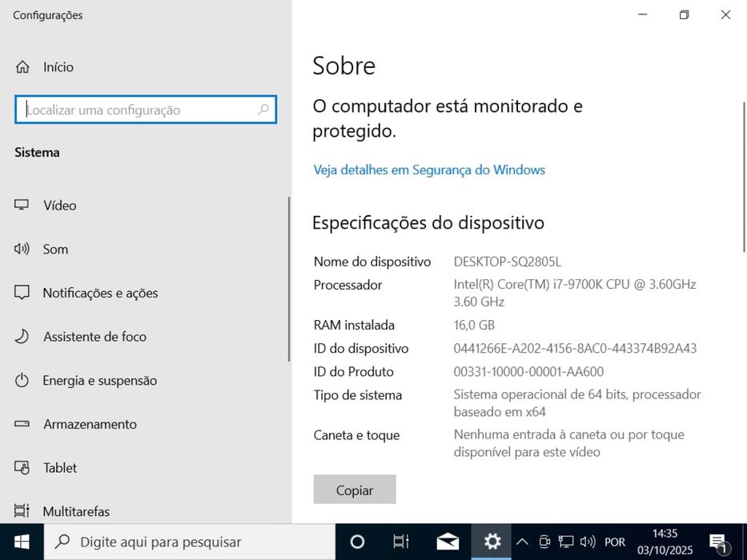
Task: Click the Especificações do dispositivo heading
Action: 428,222
